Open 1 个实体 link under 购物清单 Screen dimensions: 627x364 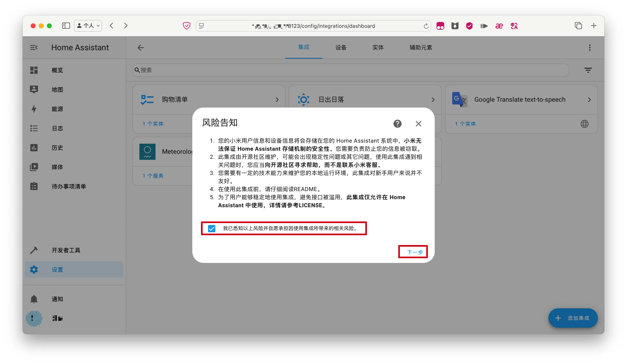click(153, 124)
